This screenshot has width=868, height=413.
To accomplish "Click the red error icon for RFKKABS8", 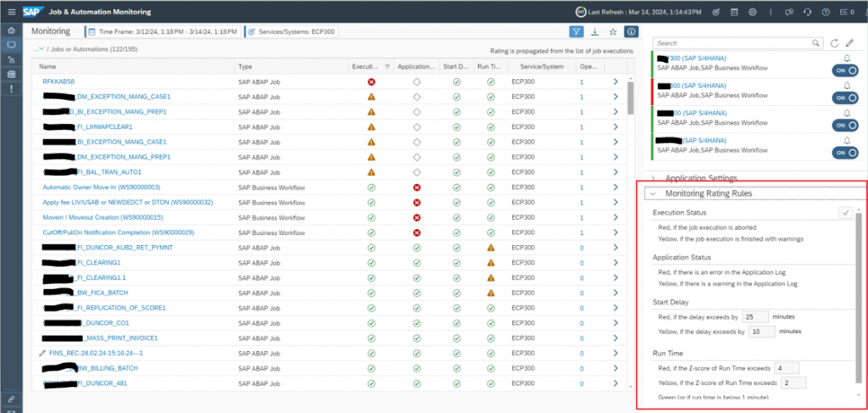I will click(371, 81).
